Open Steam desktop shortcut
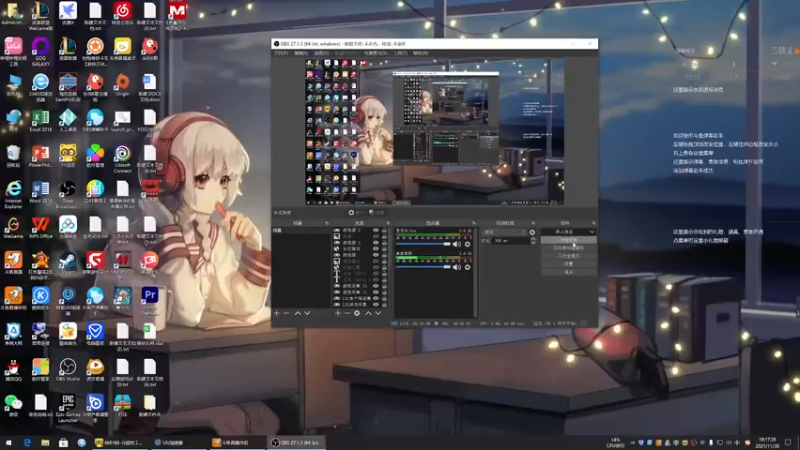The image size is (800, 450). [x=67, y=262]
